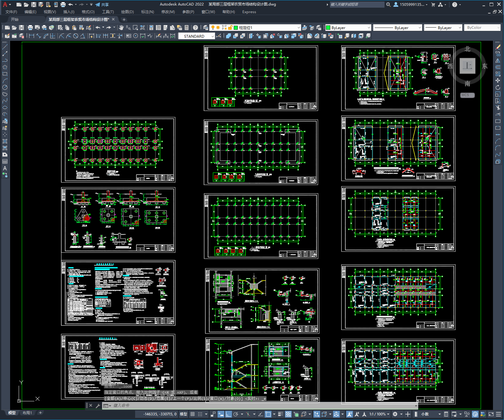The width and height of the screenshot is (504, 420).
Task: Open the 标注(N) menu
Action: (x=147, y=12)
